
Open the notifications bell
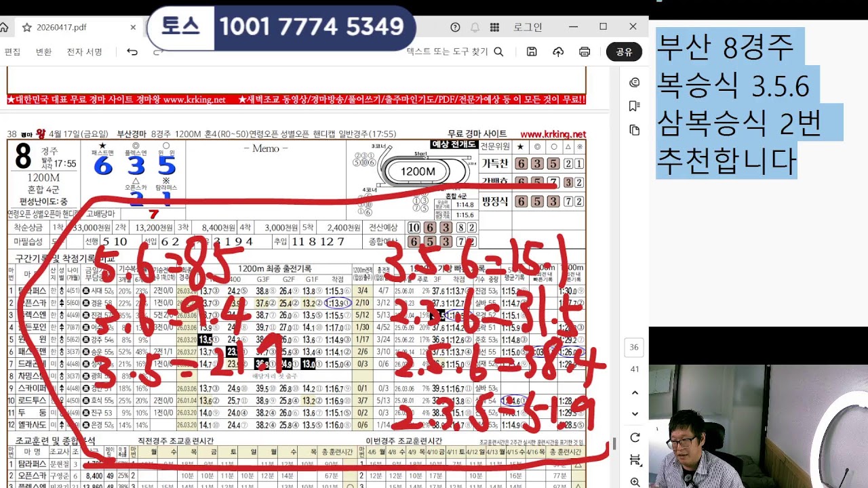(x=475, y=27)
